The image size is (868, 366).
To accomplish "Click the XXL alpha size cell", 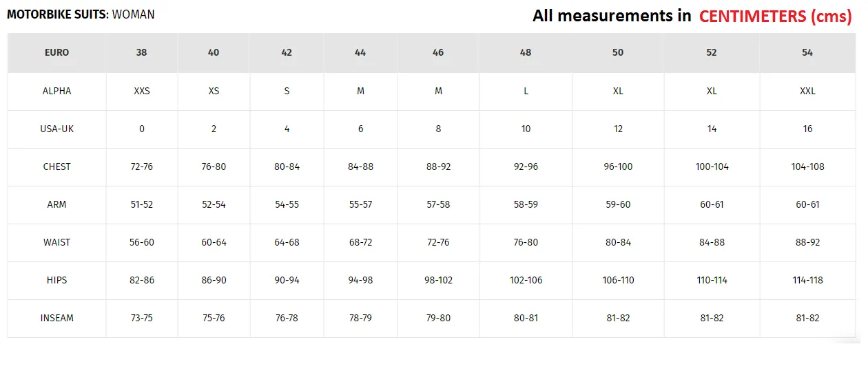I will (807, 91).
